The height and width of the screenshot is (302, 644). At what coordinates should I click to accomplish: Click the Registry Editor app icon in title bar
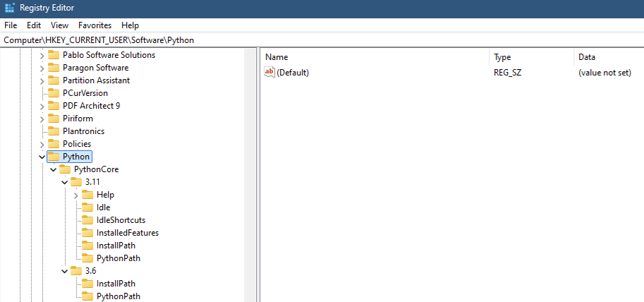9,8
